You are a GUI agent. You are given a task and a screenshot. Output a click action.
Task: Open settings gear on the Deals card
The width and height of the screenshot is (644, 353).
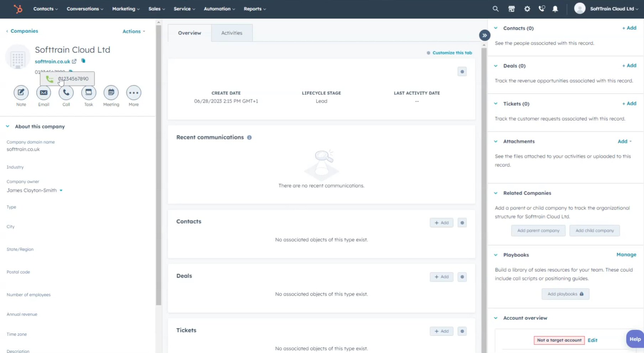[462, 277]
